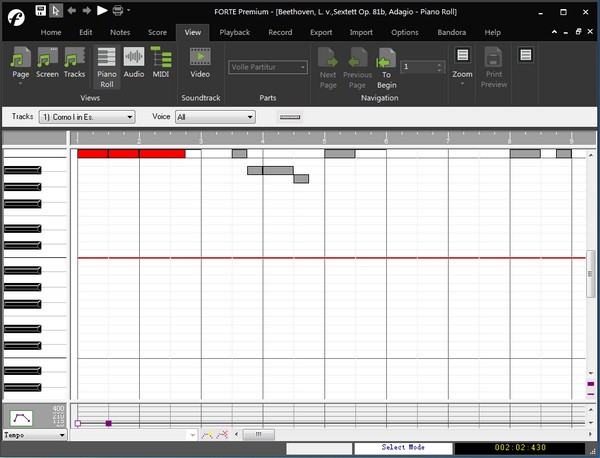Open the MIDI view
The height and width of the screenshot is (458, 600).
pos(161,67)
